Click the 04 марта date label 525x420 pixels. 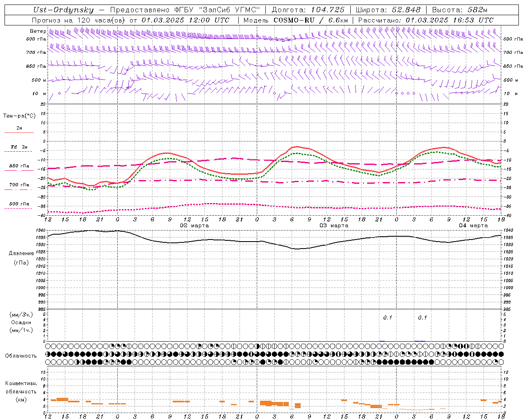(x=473, y=226)
